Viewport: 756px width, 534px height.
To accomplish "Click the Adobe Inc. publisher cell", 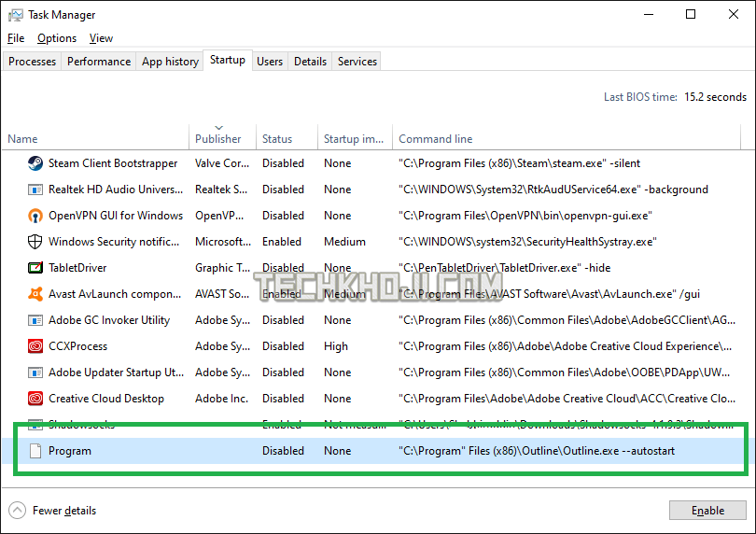I will (x=221, y=399).
